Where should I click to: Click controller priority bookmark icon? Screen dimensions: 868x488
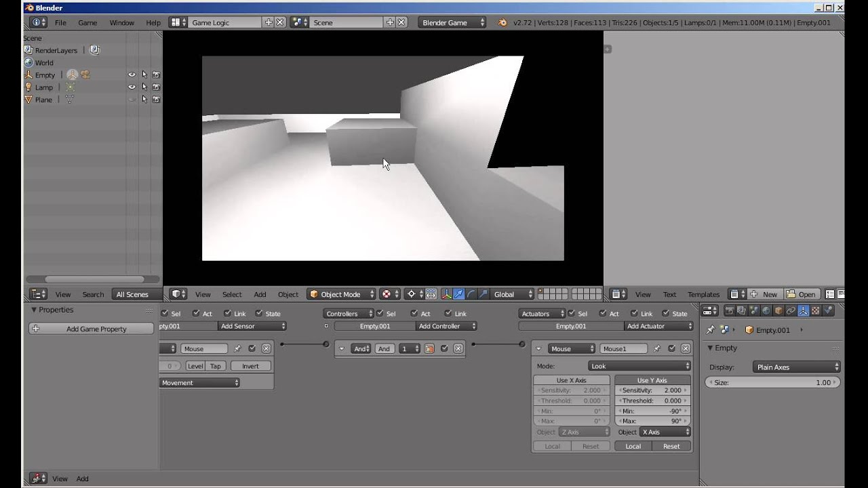(x=429, y=348)
